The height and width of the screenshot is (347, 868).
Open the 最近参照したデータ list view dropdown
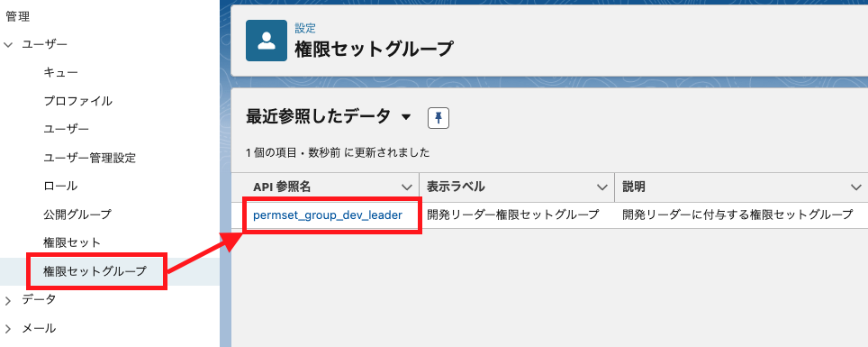pos(406,117)
